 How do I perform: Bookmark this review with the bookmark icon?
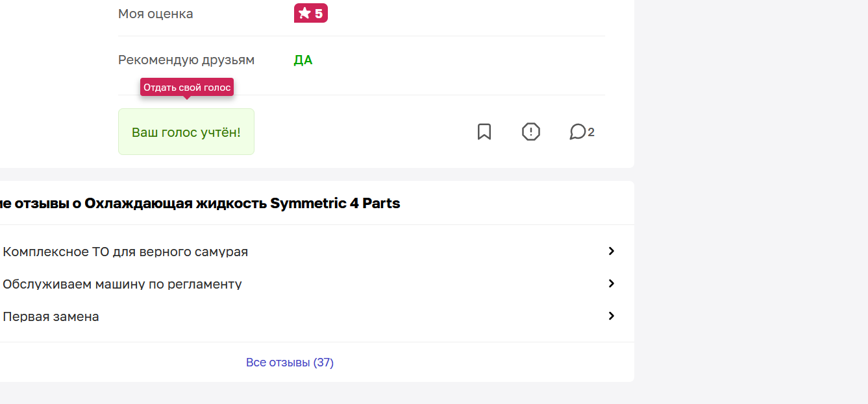tap(484, 132)
